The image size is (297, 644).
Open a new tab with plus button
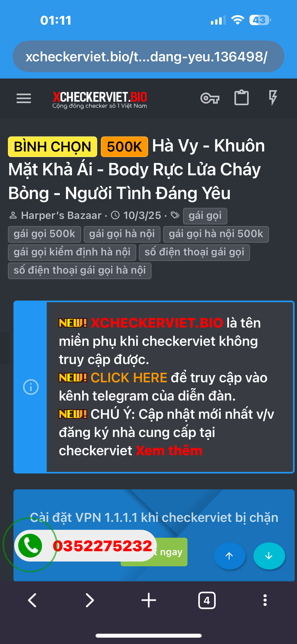tap(149, 600)
